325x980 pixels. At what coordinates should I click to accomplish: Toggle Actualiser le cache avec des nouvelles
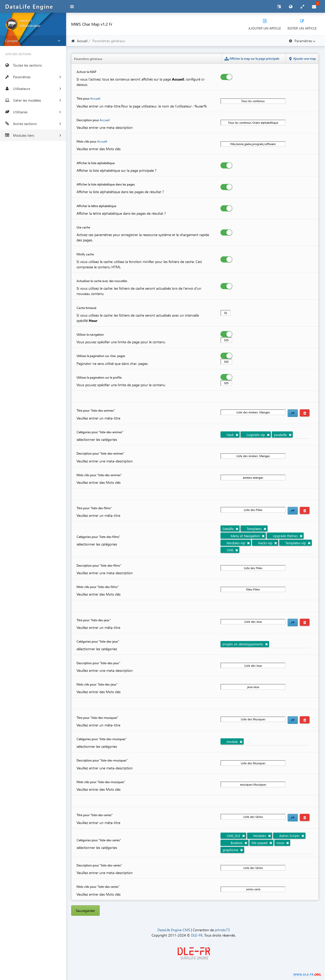tap(226, 286)
